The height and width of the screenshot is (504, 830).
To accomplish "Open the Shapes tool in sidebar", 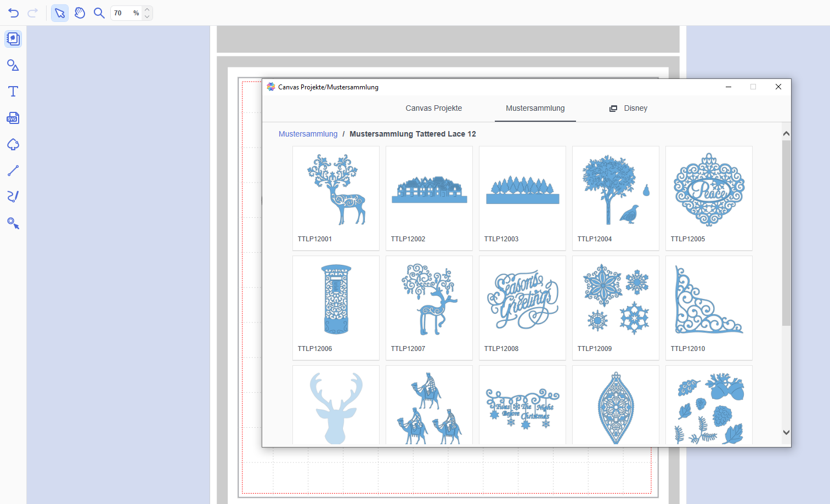I will (x=13, y=65).
